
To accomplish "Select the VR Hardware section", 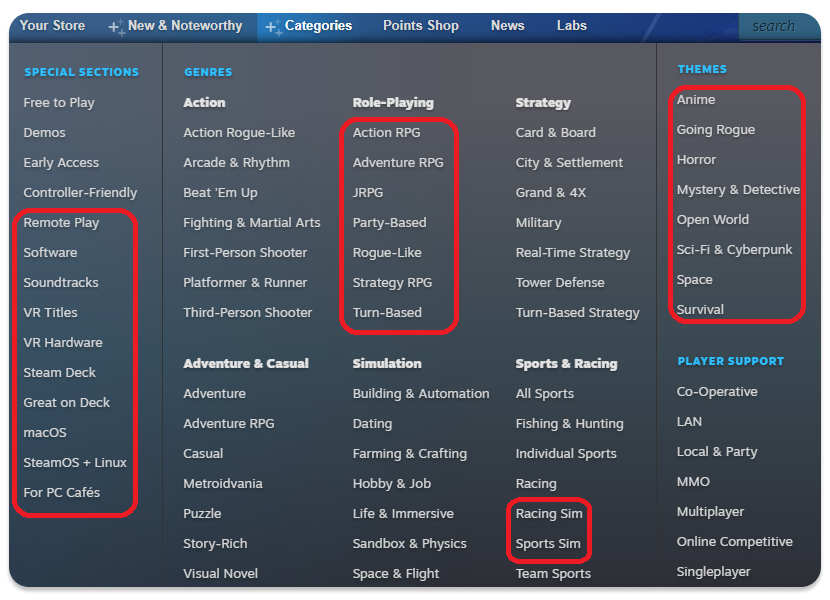I will [x=63, y=342].
